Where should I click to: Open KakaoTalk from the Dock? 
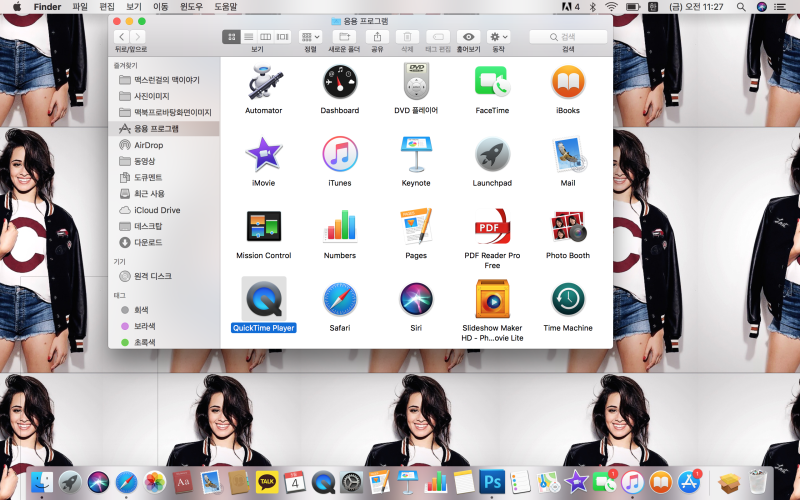(267, 482)
